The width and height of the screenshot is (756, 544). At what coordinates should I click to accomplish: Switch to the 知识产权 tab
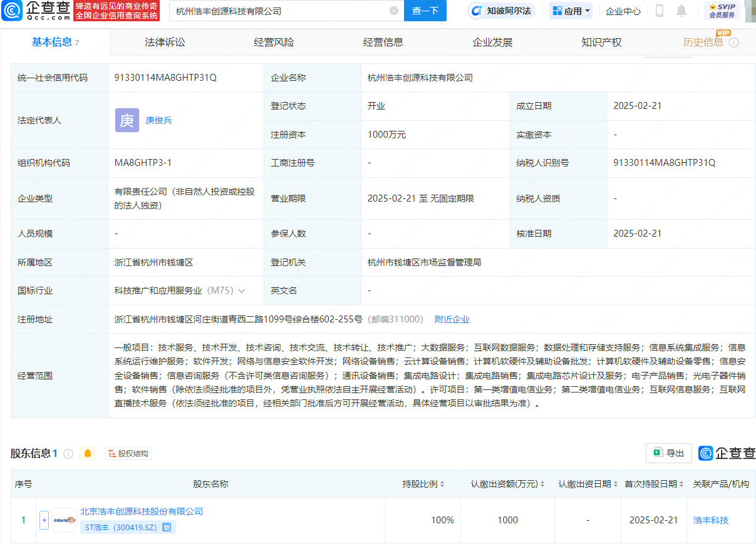[601, 43]
